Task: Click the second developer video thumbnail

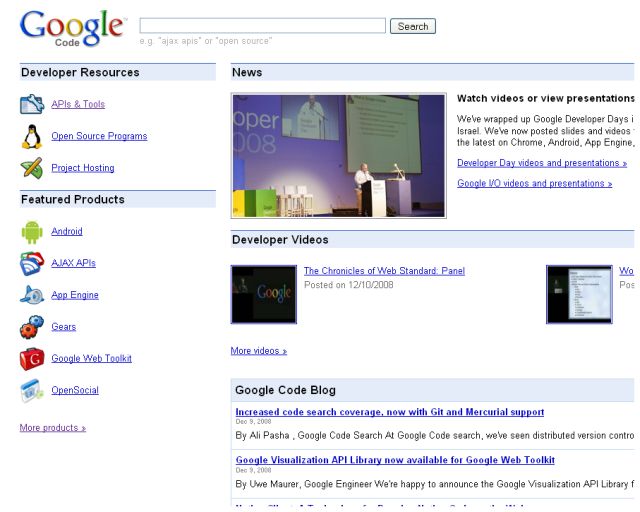Action: (579, 294)
